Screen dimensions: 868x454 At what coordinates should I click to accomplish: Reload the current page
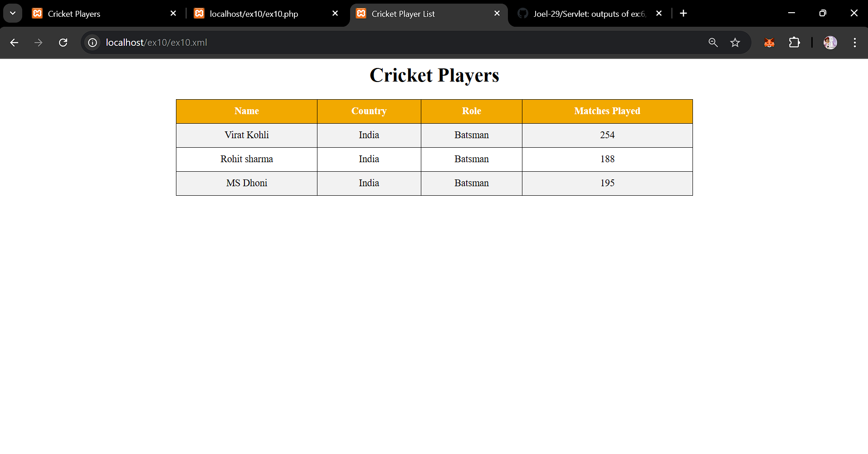click(x=63, y=43)
